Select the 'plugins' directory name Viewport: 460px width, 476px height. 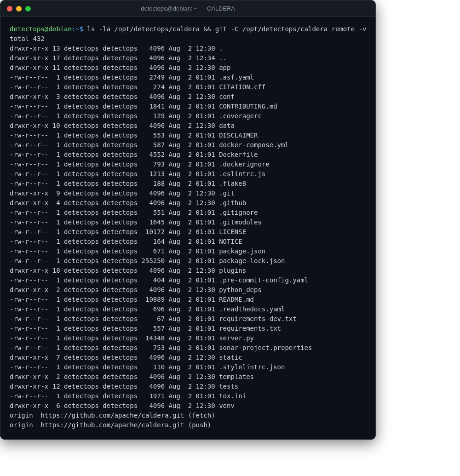tap(233, 270)
